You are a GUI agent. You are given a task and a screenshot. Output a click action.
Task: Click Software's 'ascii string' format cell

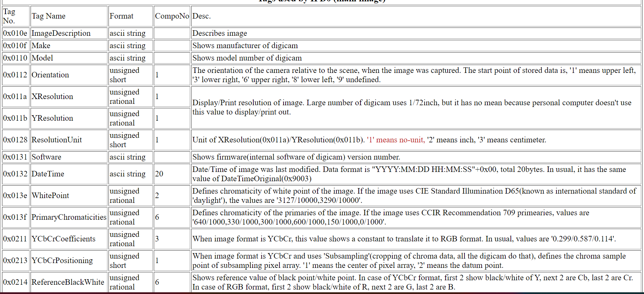[x=130, y=157]
